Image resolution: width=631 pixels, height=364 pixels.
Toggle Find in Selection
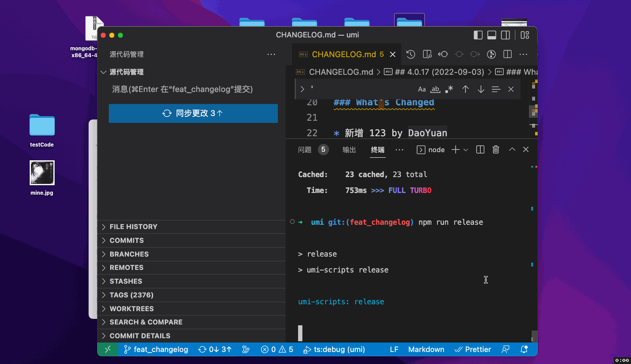[x=496, y=89]
